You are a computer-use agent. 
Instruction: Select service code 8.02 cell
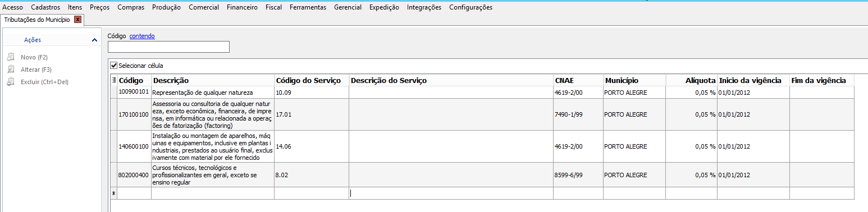pos(312,174)
